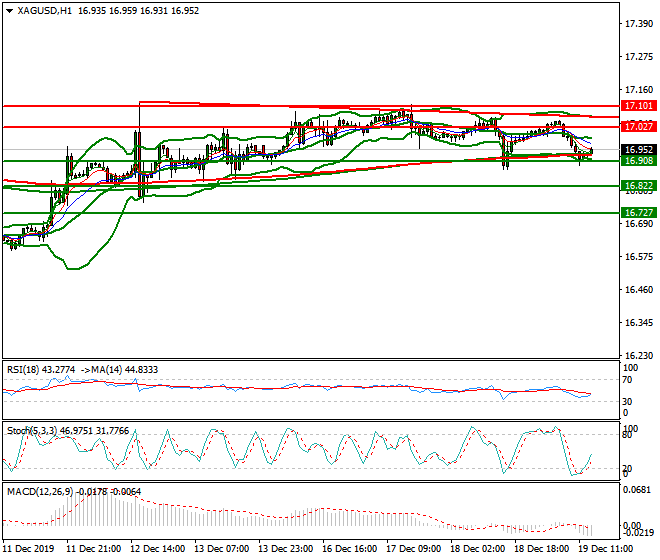Select the green 16.822 price level label

point(639,186)
